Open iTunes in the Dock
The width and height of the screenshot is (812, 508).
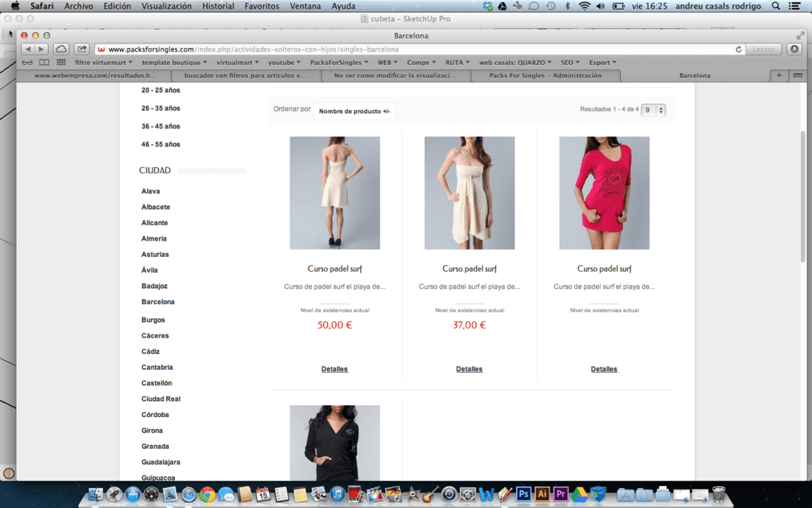pos(337,495)
